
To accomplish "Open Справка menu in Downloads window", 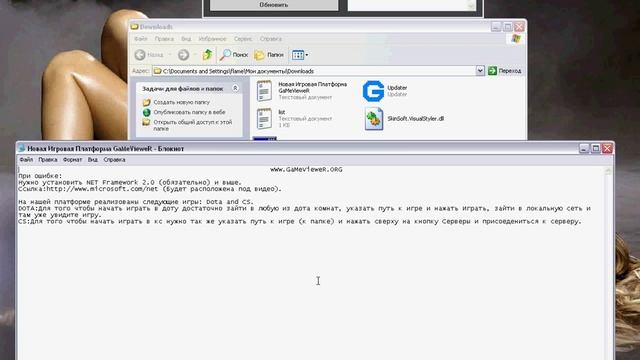I will pyautogui.click(x=271, y=39).
